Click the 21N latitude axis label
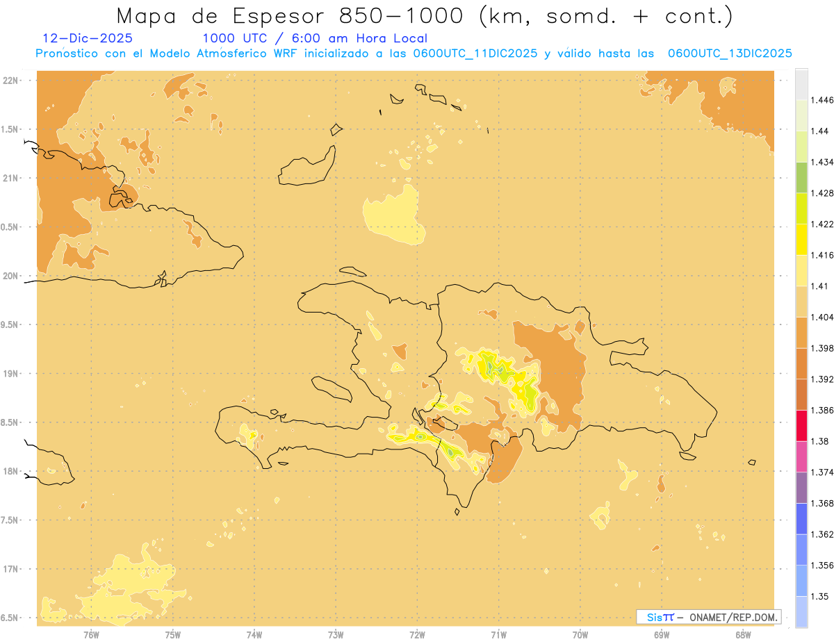Image resolution: width=834 pixels, height=644 pixels. tap(10, 178)
